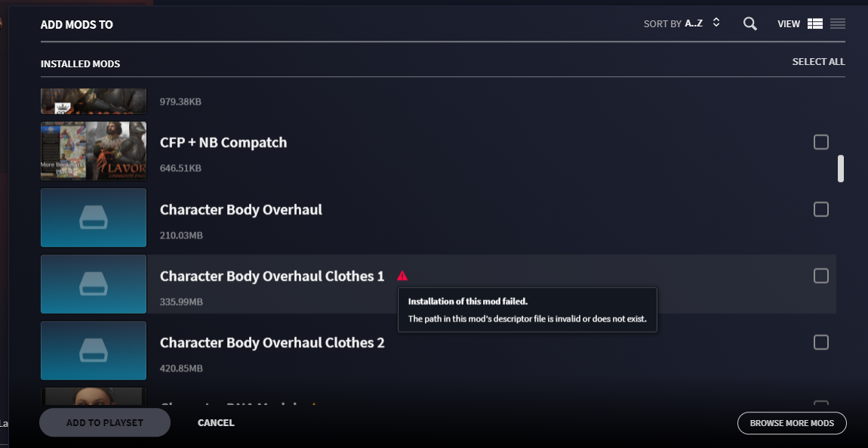Open the mod search magnifier icon

click(x=750, y=24)
